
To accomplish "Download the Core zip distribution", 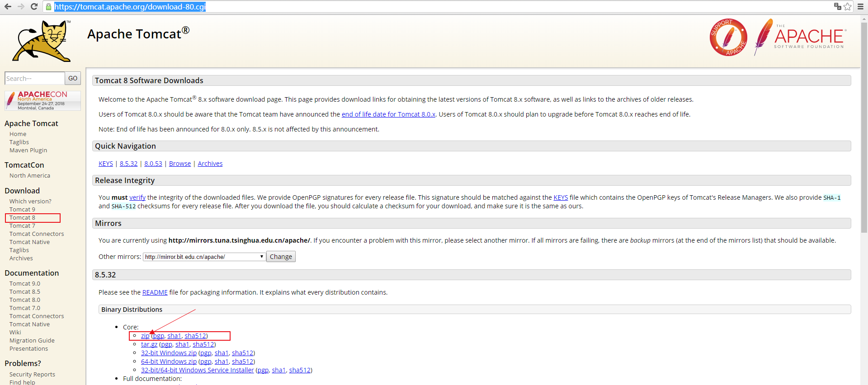I will point(145,336).
